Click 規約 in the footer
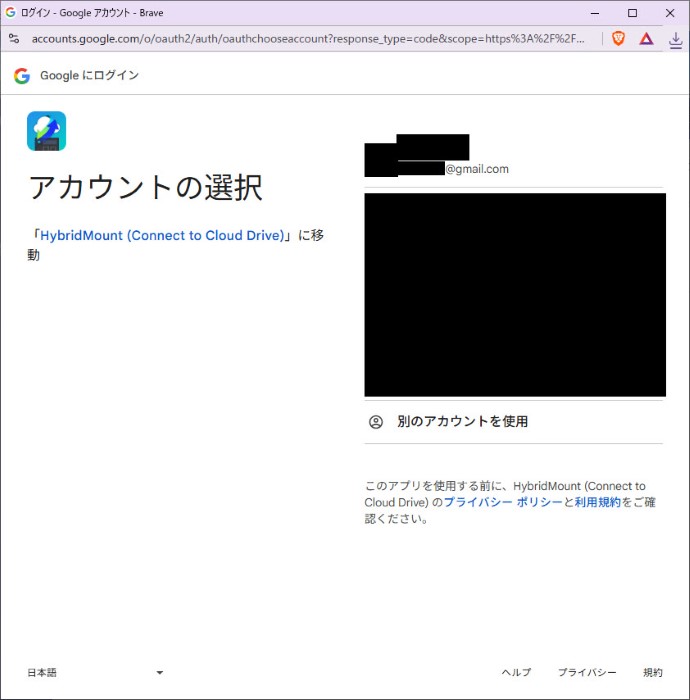The width and height of the screenshot is (690, 700). point(652,673)
